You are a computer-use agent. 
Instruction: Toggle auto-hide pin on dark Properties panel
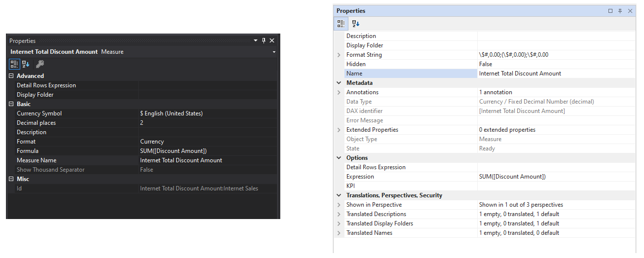(x=264, y=40)
